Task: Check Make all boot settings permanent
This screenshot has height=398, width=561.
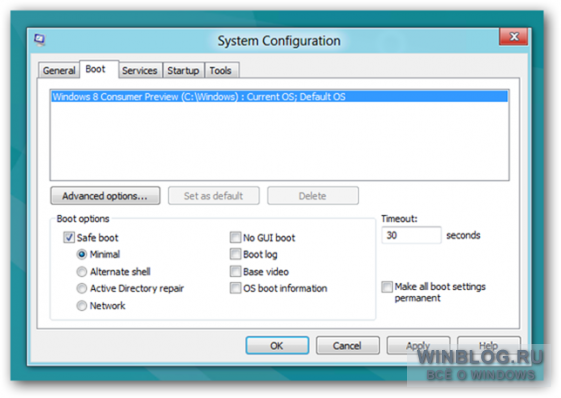Action: tap(387, 287)
